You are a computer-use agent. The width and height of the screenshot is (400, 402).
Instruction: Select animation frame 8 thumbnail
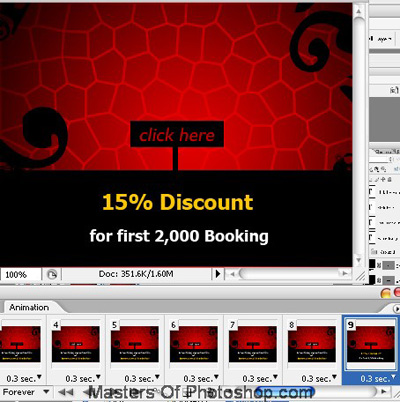click(312, 344)
